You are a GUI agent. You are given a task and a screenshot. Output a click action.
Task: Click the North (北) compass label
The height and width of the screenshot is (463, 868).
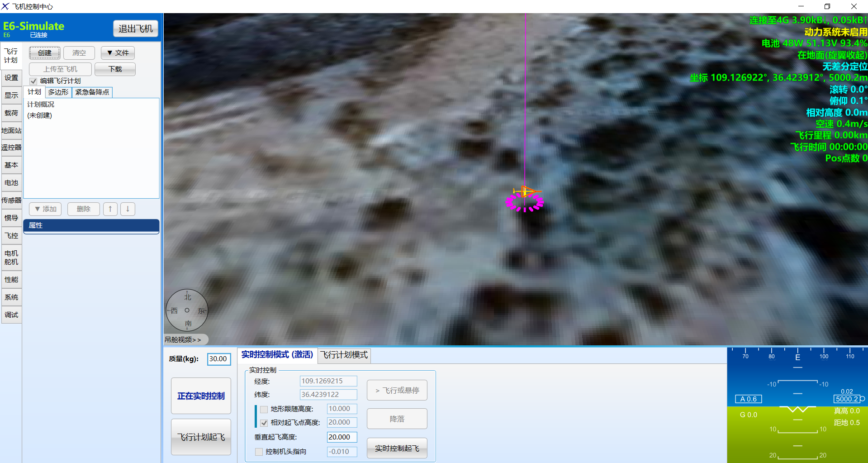pyautogui.click(x=188, y=297)
